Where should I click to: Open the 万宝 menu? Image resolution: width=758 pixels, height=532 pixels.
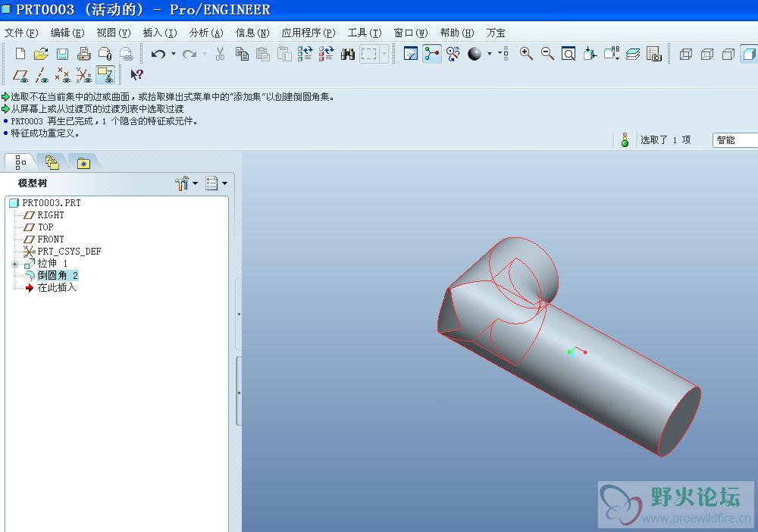point(496,33)
